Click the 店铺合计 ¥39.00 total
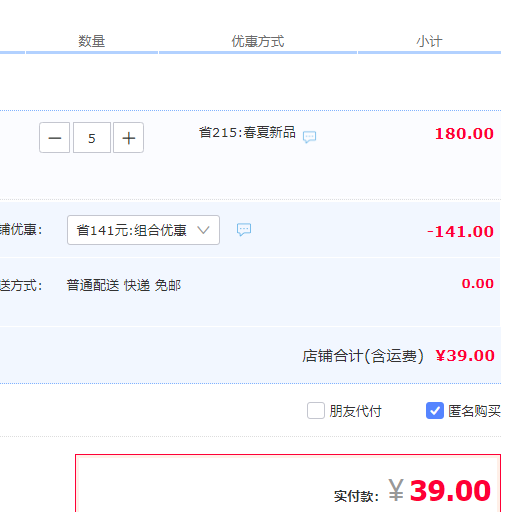The image size is (526, 512). [465, 356]
